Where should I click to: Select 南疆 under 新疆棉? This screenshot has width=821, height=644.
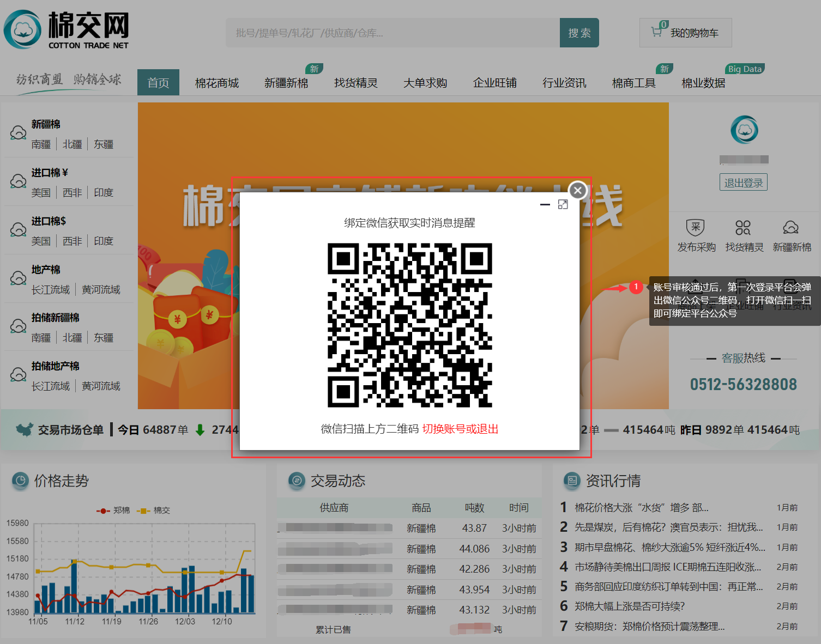pyautogui.click(x=41, y=144)
